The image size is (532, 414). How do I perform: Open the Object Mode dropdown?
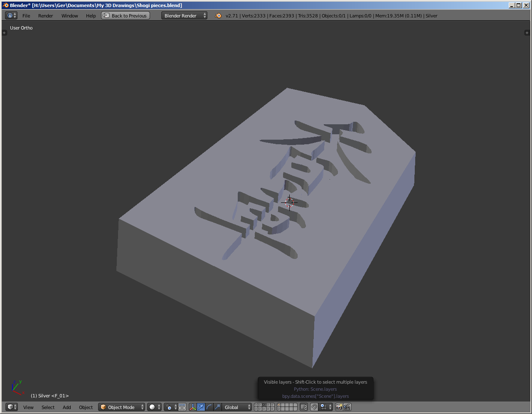pyautogui.click(x=121, y=407)
